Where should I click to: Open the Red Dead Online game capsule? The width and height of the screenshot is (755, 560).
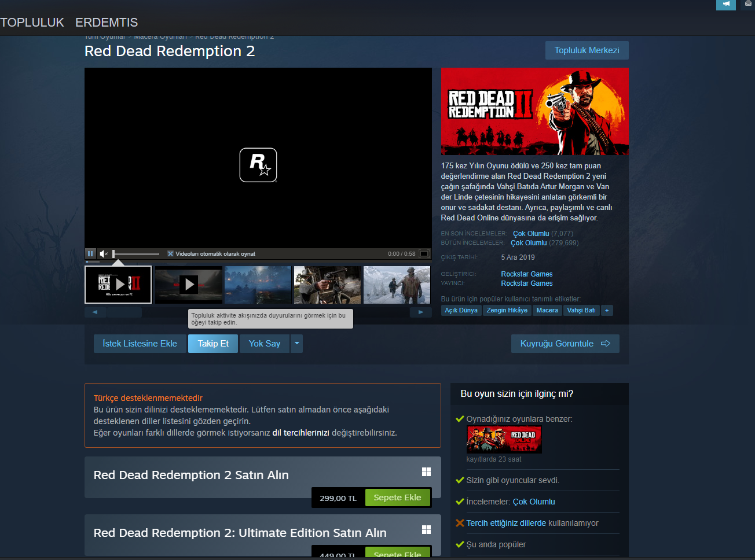coord(504,439)
